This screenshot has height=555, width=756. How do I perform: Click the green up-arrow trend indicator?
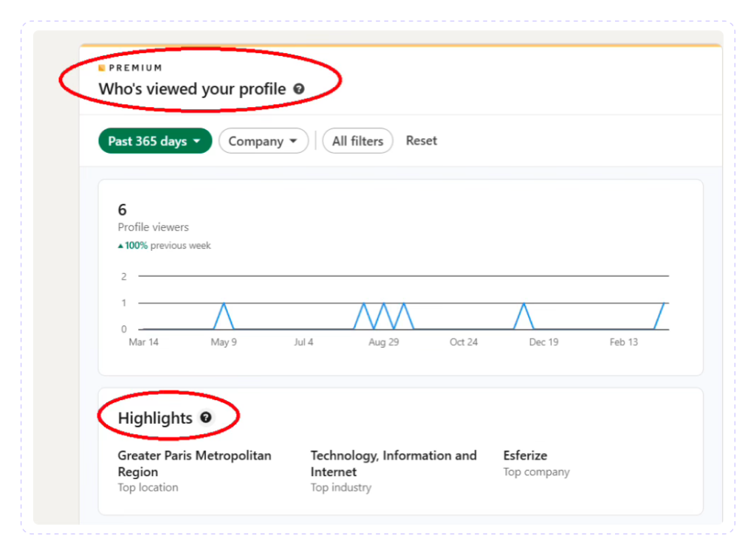[x=121, y=246]
